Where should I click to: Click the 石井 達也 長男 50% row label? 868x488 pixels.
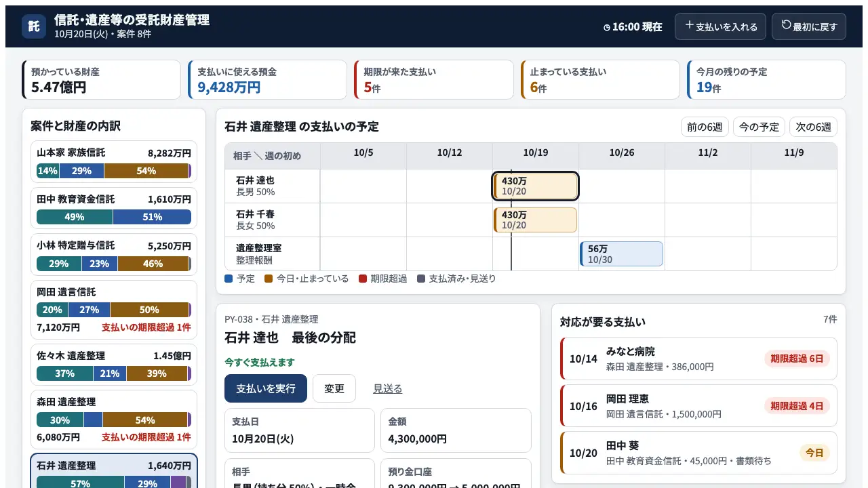pos(273,186)
